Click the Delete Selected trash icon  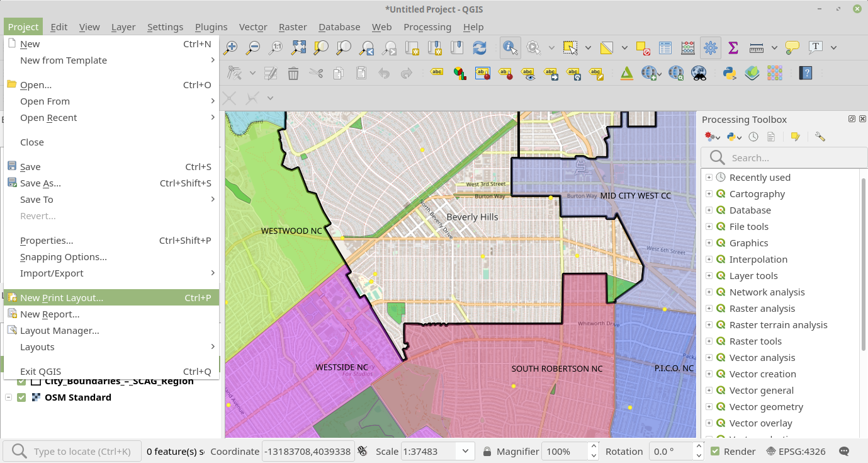(293, 73)
